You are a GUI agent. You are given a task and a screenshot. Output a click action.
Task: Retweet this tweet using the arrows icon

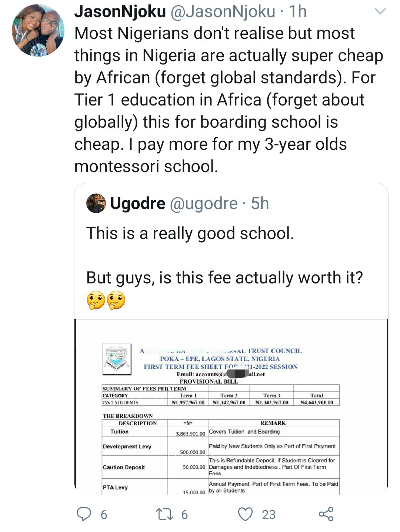click(x=164, y=514)
